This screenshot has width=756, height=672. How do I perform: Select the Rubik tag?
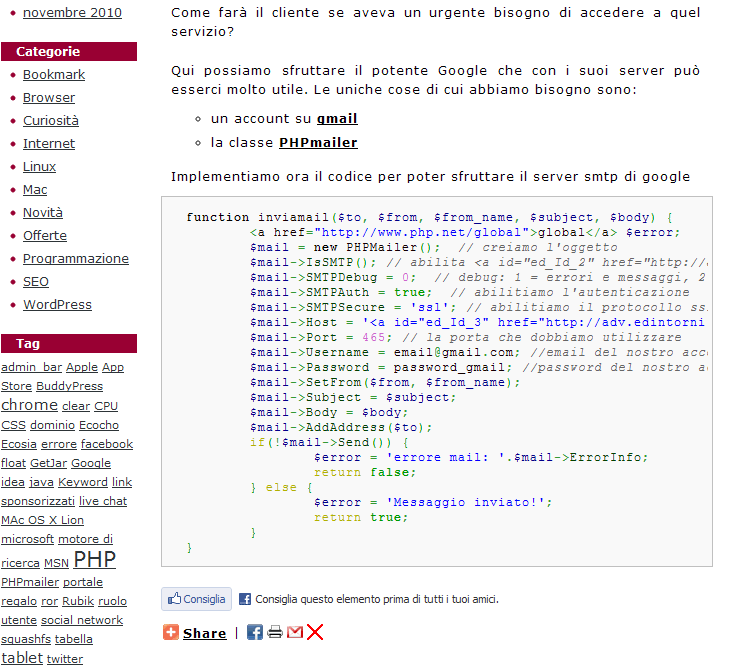tap(78, 602)
